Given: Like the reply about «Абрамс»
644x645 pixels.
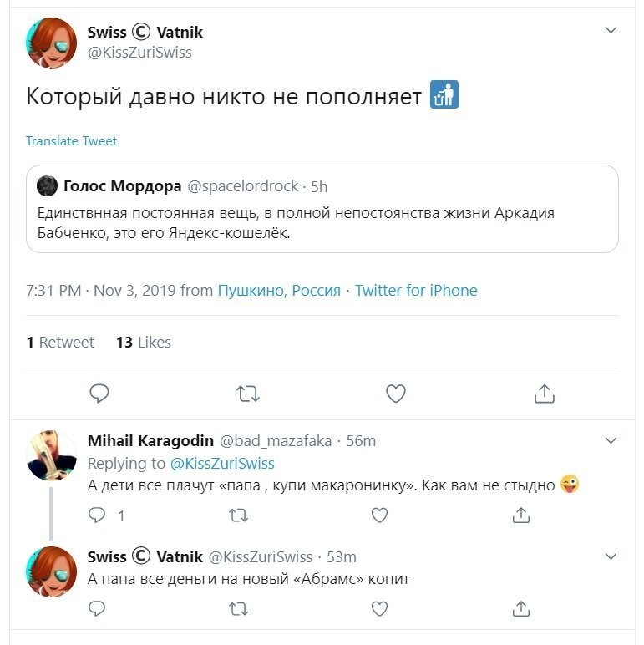Looking at the screenshot, I should tap(379, 609).
